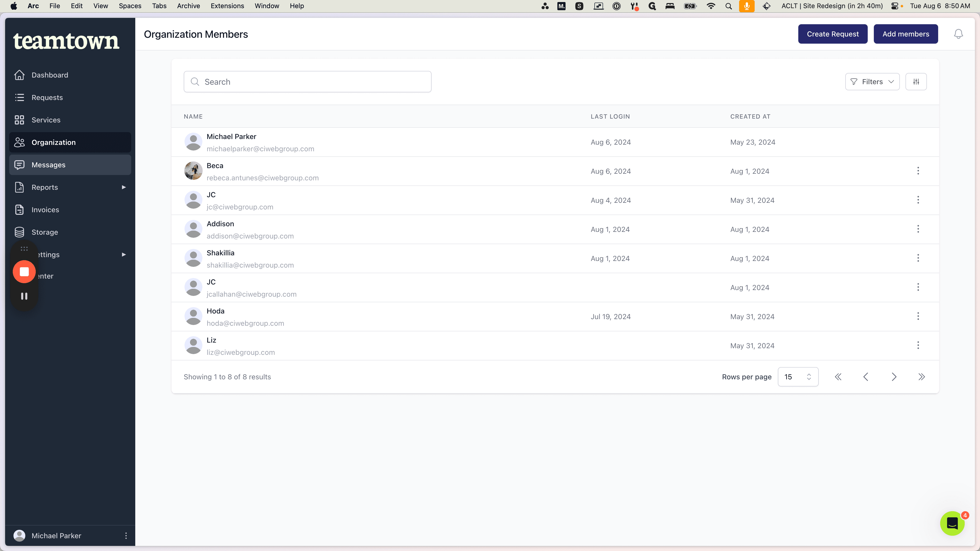
Task: Click the Create Request button
Action: [x=833, y=34]
